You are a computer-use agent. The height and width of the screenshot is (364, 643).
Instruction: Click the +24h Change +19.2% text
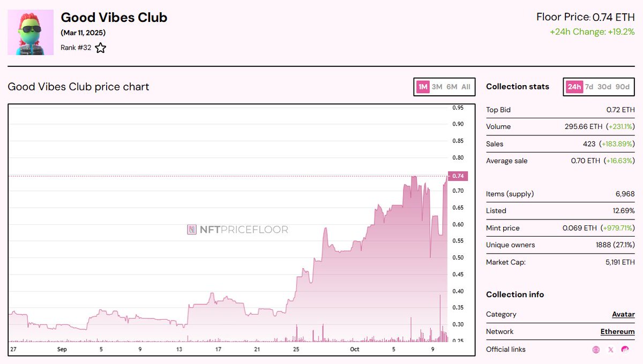[592, 32]
